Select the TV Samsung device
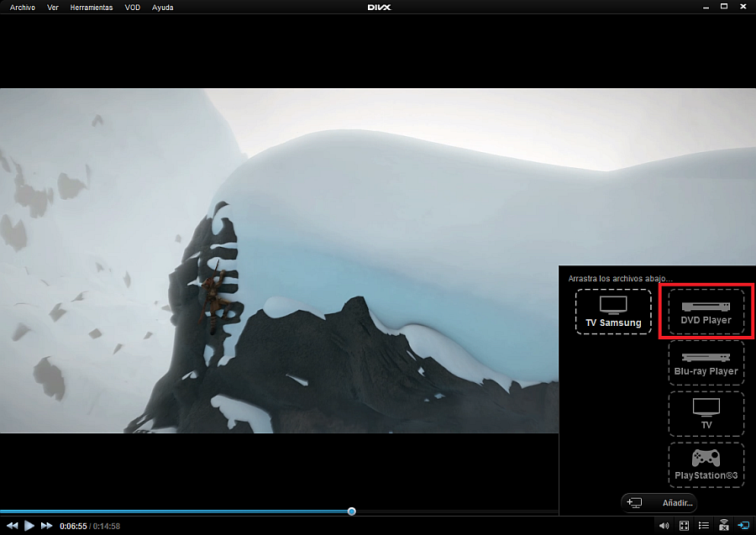The width and height of the screenshot is (756, 535). [613, 312]
